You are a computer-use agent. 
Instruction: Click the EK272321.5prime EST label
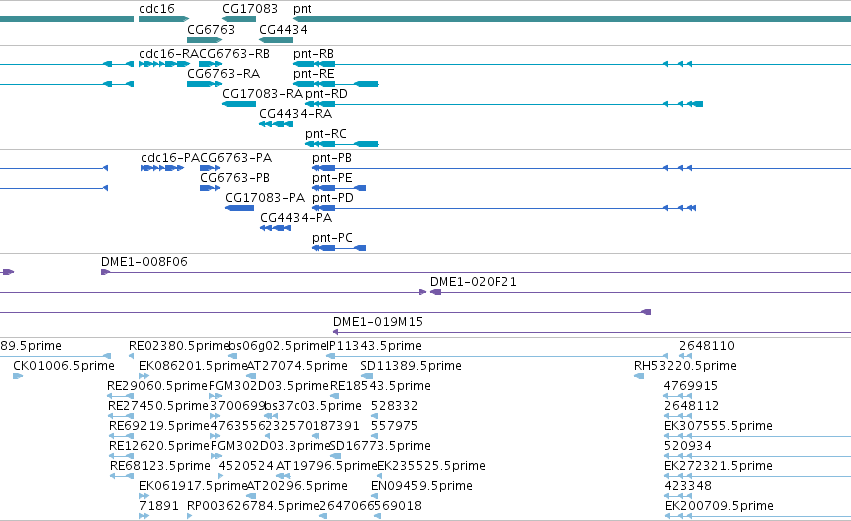coord(718,466)
